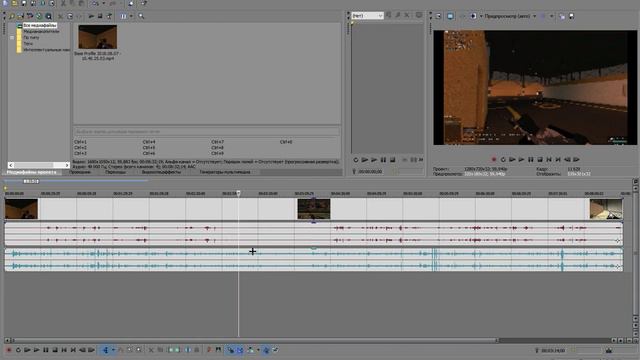
Task: Save the project using main toolbar
Action: tap(24, 3)
